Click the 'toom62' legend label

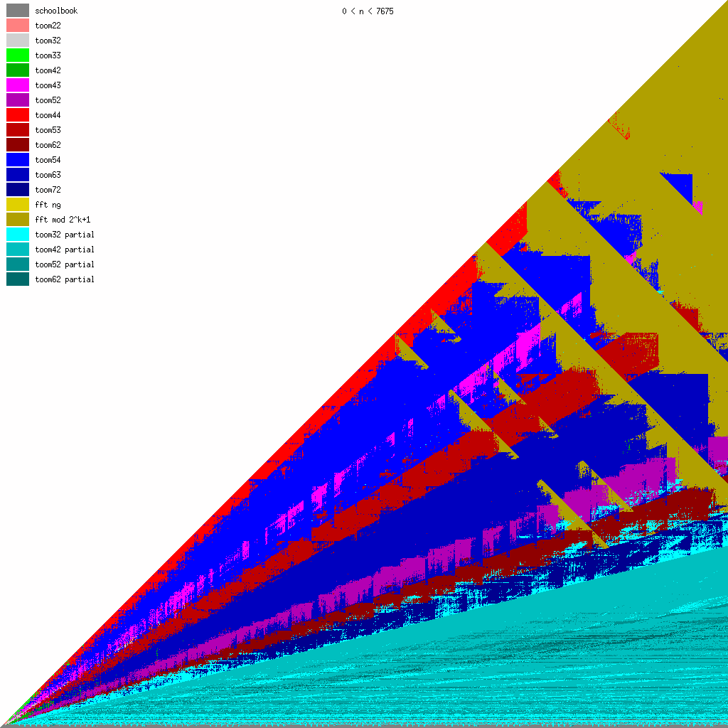click(48, 145)
